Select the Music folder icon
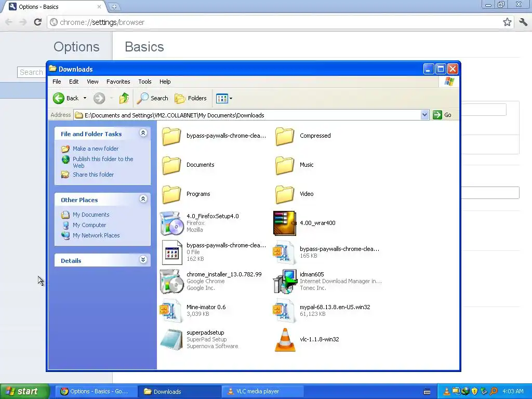The height and width of the screenshot is (399, 532). (285, 165)
